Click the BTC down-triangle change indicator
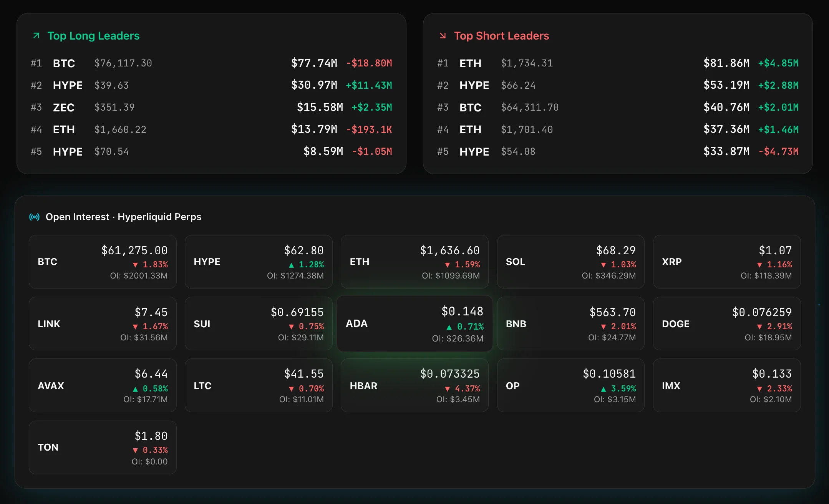 click(135, 265)
